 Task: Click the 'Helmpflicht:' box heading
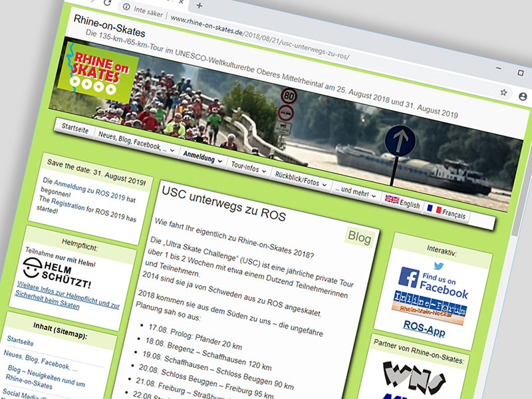click(x=79, y=244)
